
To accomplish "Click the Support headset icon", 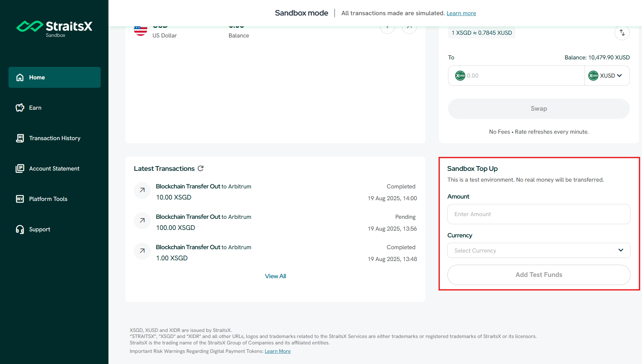I will click(x=20, y=229).
